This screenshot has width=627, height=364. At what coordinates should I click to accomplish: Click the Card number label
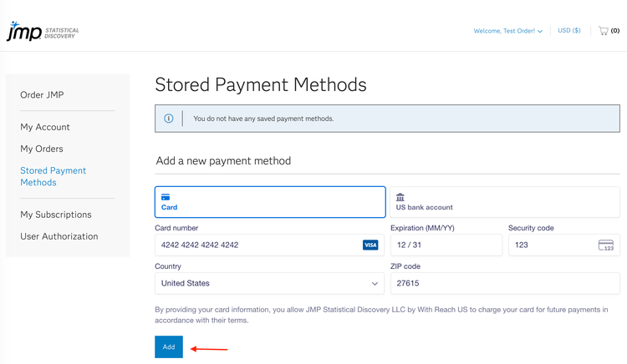pos(176,228)
